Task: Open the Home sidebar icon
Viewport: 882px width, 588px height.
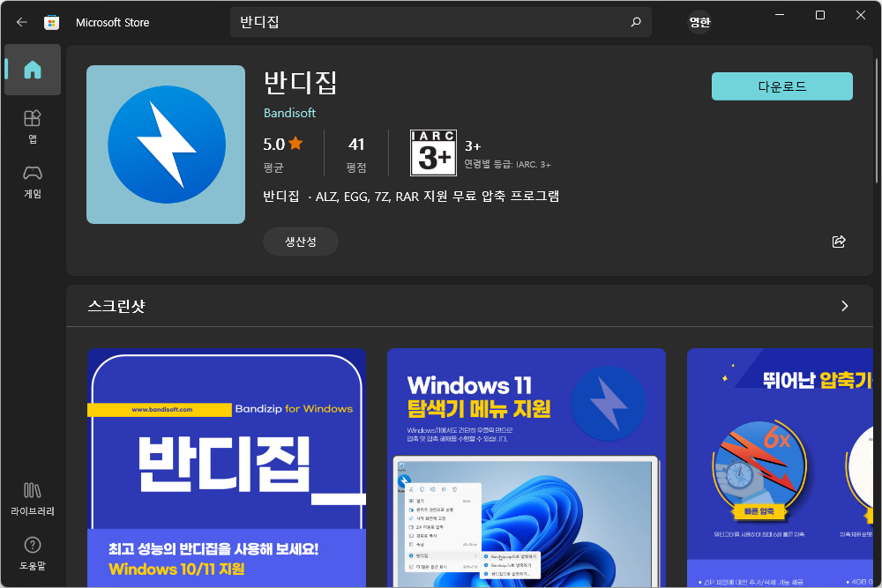Action: (33, 70)
